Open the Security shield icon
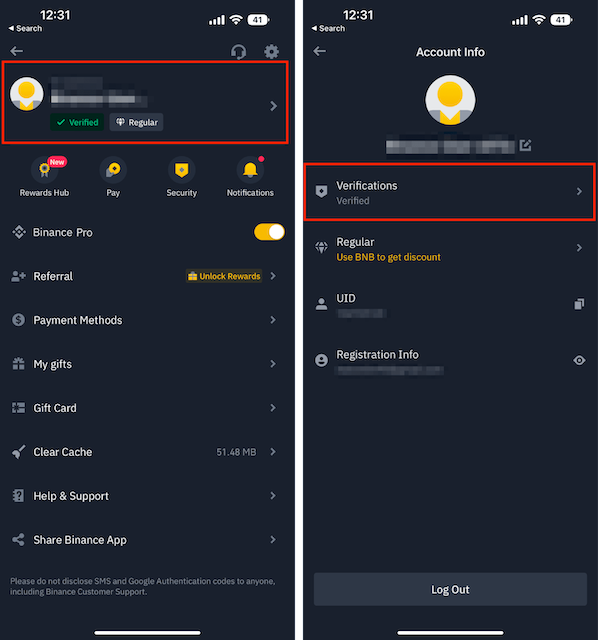 182,169
